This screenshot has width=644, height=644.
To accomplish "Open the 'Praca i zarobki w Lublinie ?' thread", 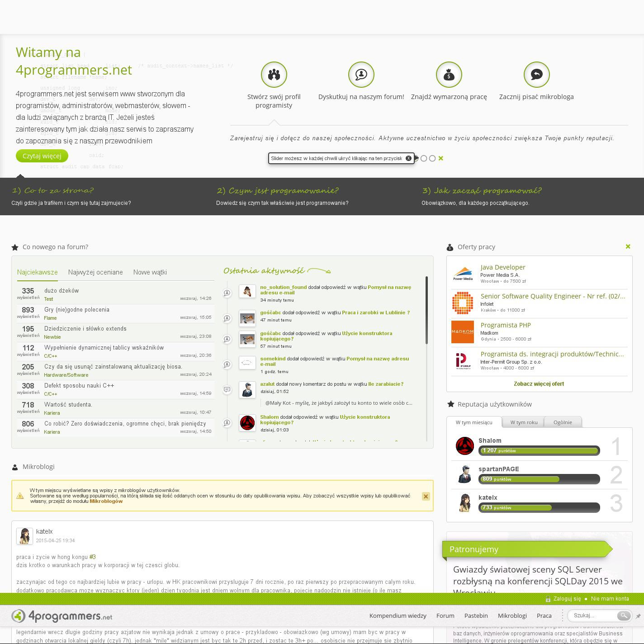I will pyautogui.click(x=376, y=313).
